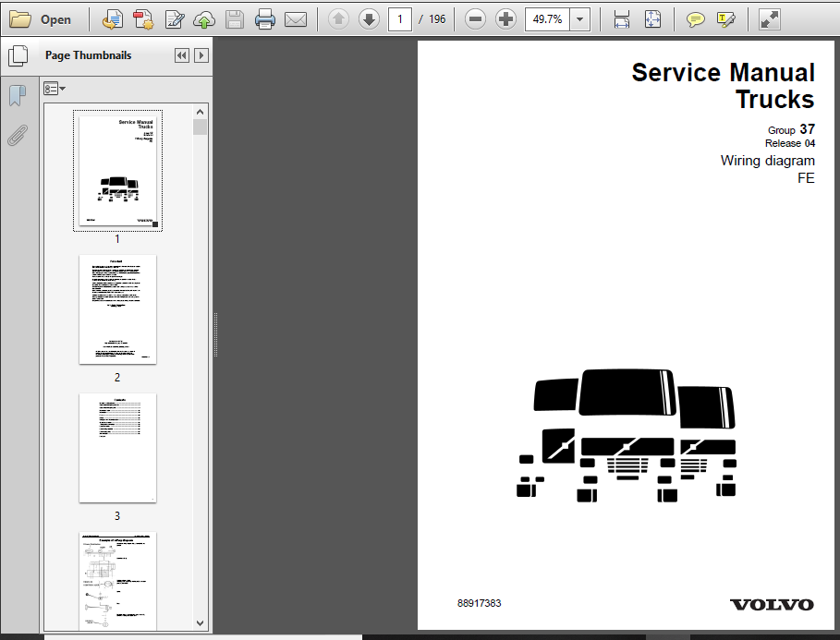Click the Page Thumbnails title text
This screenshot has width=840, height=640.
tap(89, 55)
